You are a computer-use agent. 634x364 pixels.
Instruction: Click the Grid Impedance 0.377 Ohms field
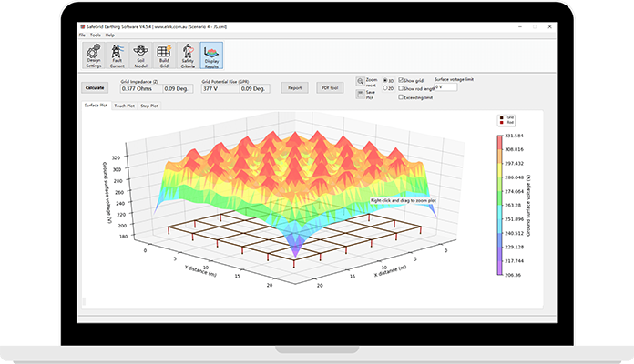141,89
